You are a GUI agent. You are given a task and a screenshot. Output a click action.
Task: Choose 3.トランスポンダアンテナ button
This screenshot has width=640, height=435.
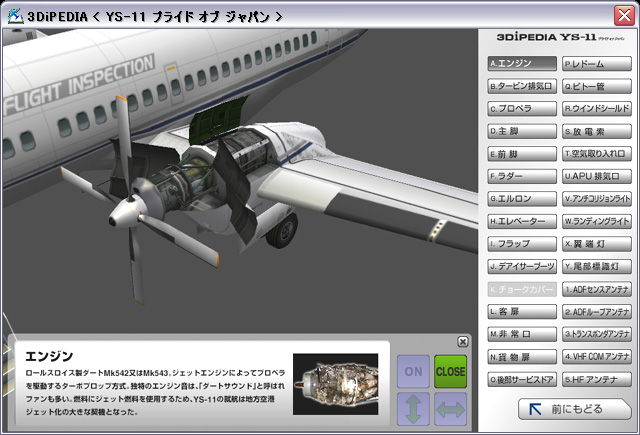597,334
